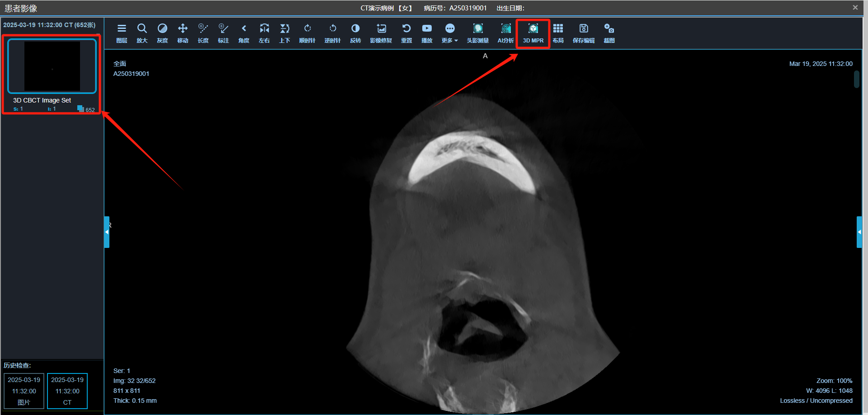Viewport: 868px width, 415px height.
Task: Select the 长度 length measurement tool
Action: coord(203,33)
